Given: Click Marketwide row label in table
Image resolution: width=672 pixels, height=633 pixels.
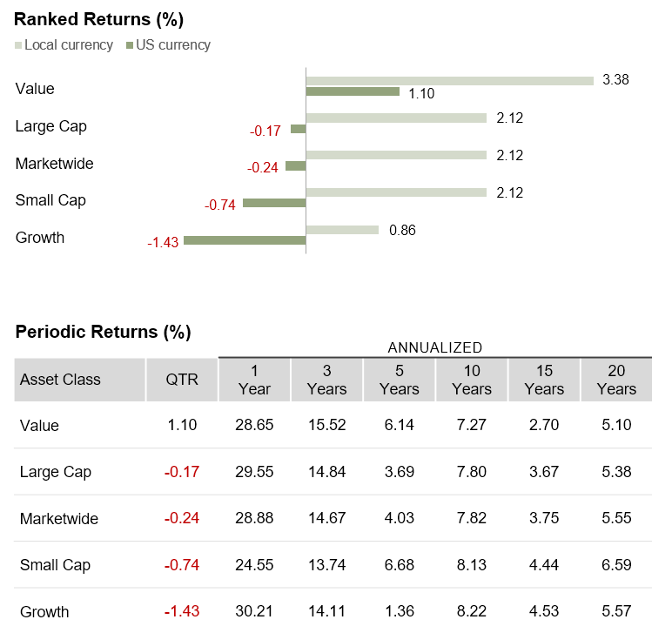Looking at the screenshot, I should [x=59, y=519].
